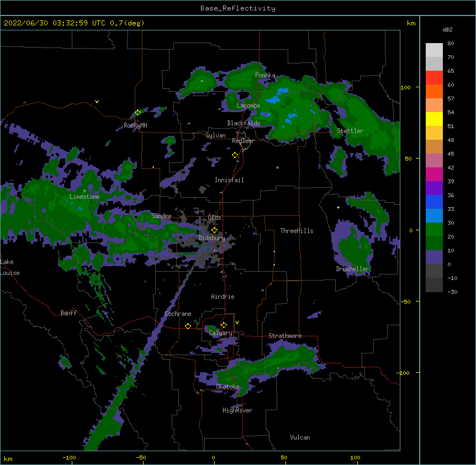The height and width of the screenshot is (465, 476).
Task: Click the Limestone label
Action: pos(84,197)
